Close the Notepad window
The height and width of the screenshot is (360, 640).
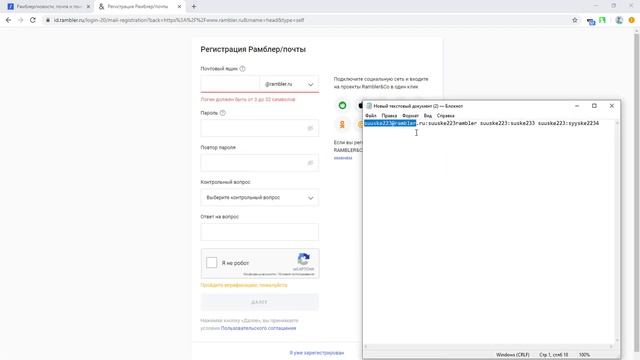click(x=611, y=106)
